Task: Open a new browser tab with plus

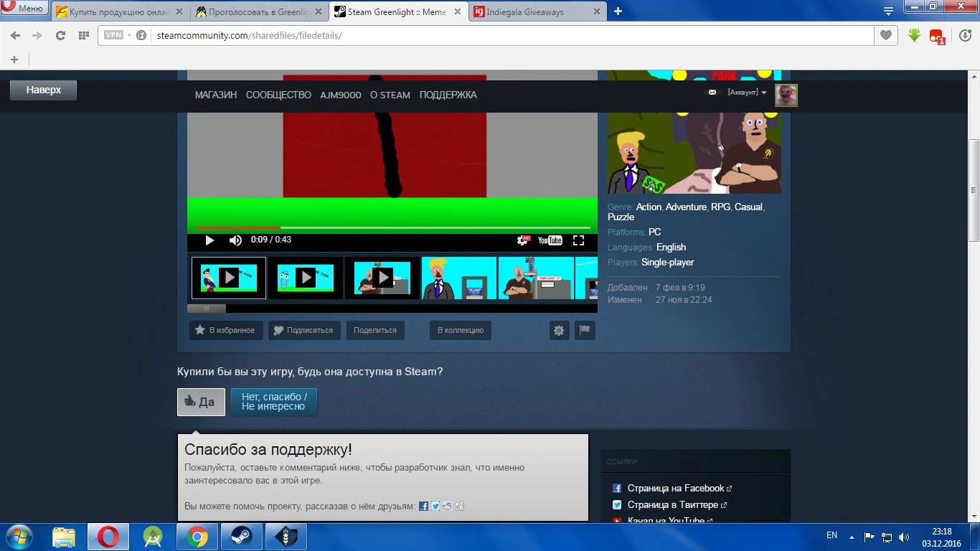Action: click(x=618, y=11)
